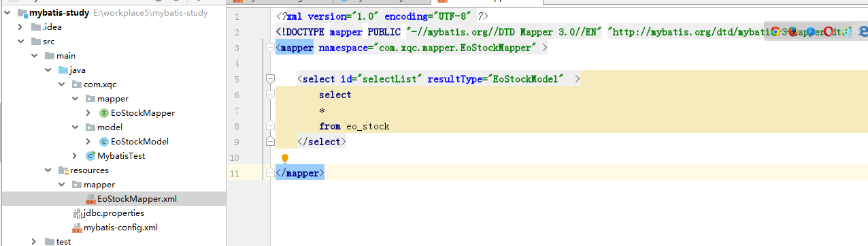Expand the MybatisTest node arrow
868x246 pixels.
pos(76,156)
